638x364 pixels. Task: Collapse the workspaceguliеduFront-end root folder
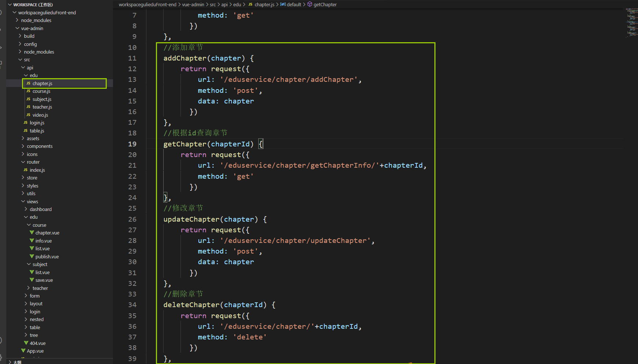14,12
